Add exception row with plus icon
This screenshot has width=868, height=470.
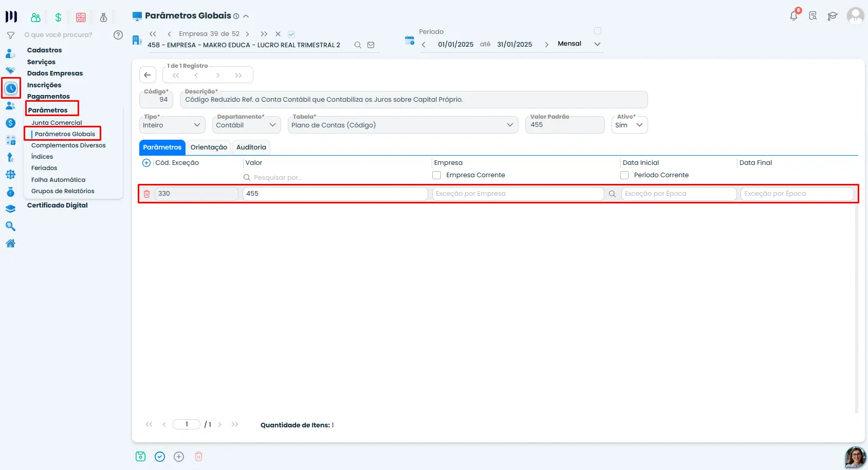[x=146, y=163]
